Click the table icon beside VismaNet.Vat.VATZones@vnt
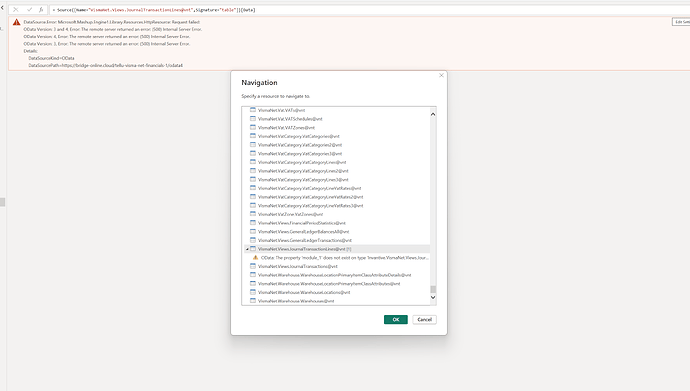Viewport: 690px width, 391px height. [x=253, y=127]
